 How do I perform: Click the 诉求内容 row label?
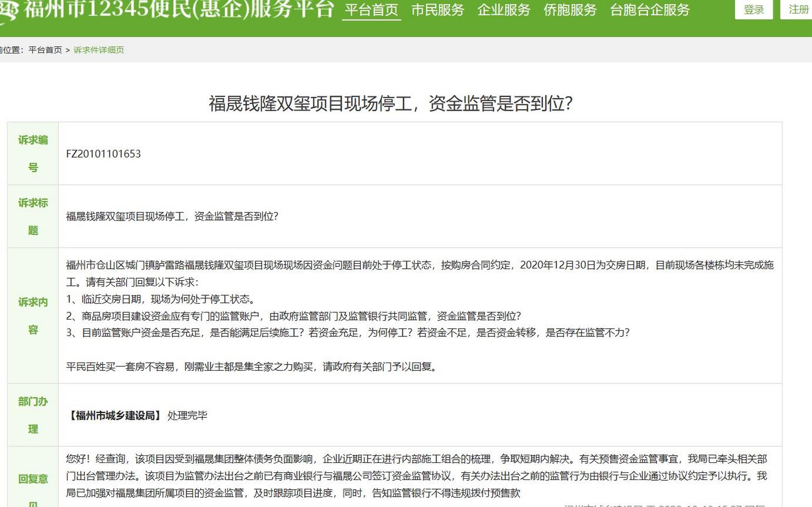pyautogui.click(x=33, y=316)
